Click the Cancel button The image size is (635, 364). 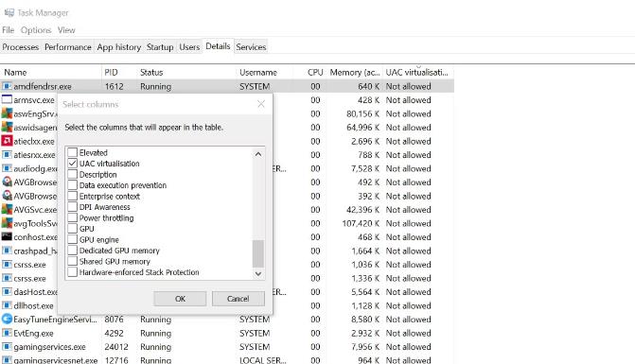click(x=238, y=299)
